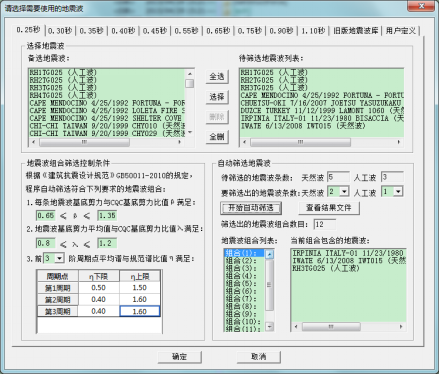Edit the 1.35 upper shear ratio field

click(107, 216)
